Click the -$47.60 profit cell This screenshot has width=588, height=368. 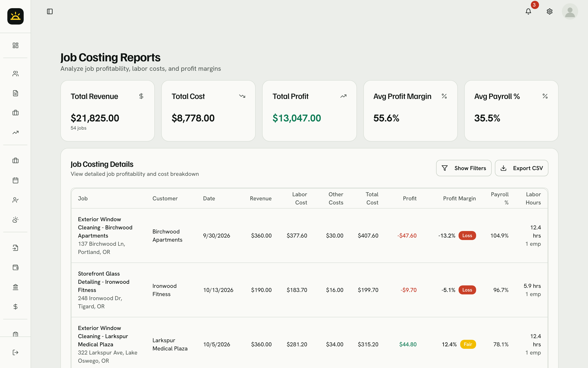pos(407,235)
